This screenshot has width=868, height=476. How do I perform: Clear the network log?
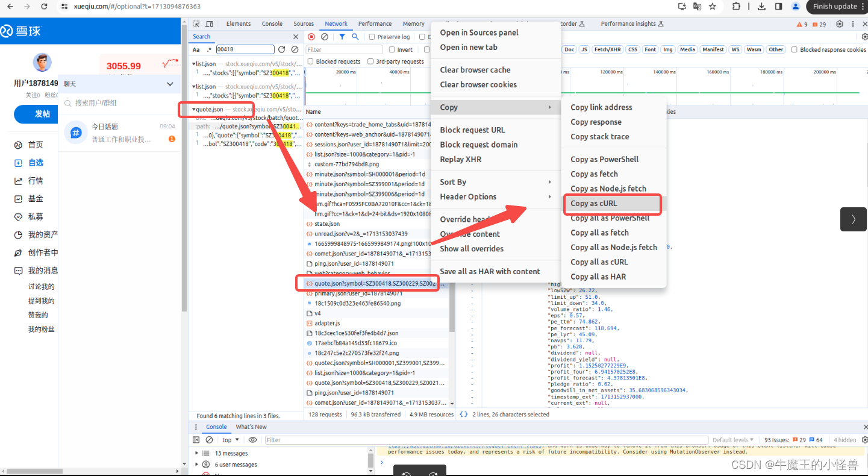click(324, 37)
